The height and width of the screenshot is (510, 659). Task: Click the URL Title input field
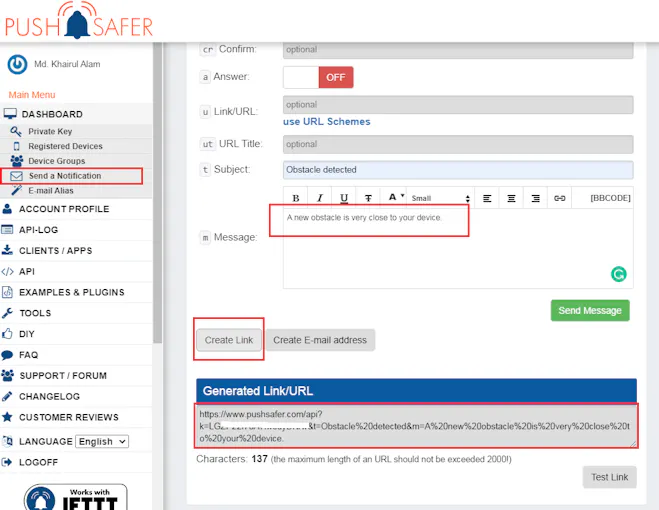458,144
